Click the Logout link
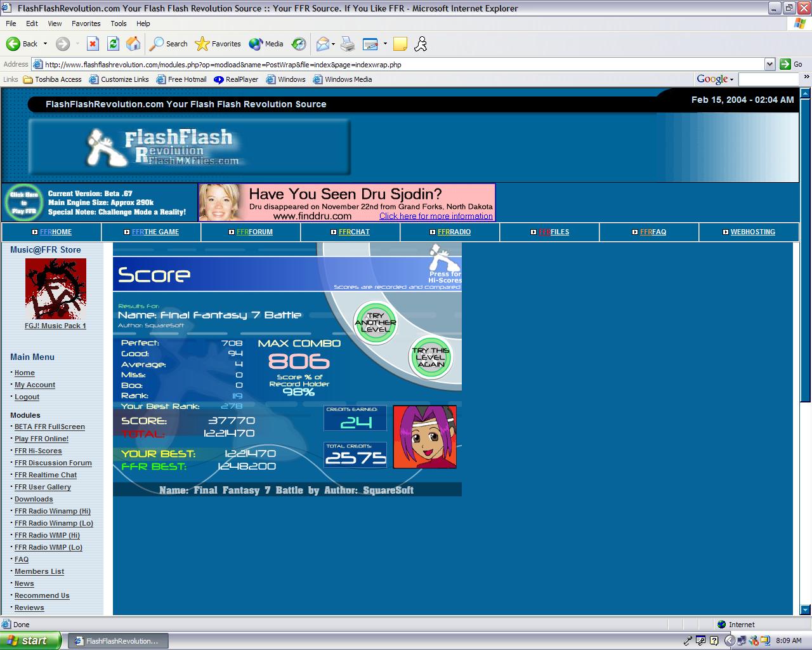 [x=27, y=397]
